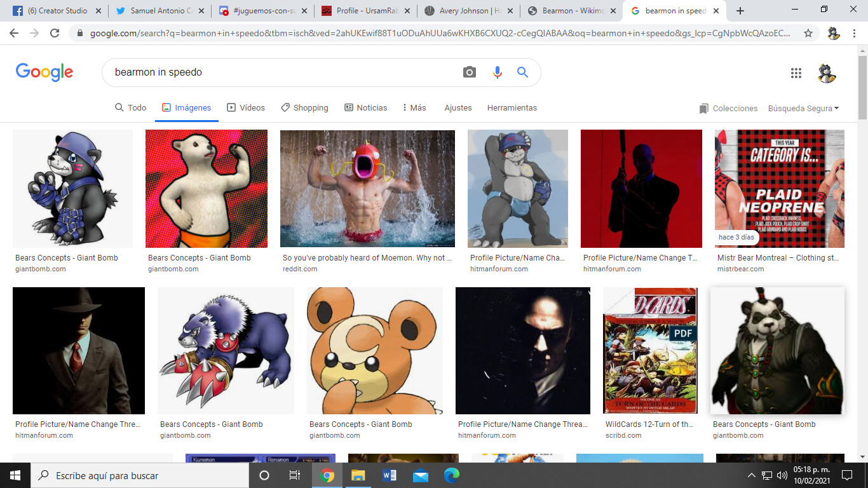Viewport: 868px width, 488px height.
Task: Bookmark this page with the star icon
Action: point(808,33)
